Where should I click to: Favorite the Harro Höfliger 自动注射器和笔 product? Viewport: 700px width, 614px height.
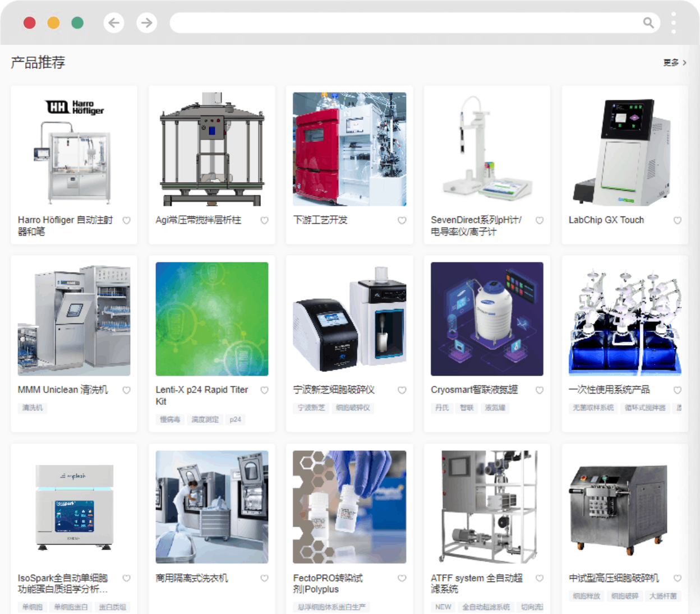coord(127,220)
